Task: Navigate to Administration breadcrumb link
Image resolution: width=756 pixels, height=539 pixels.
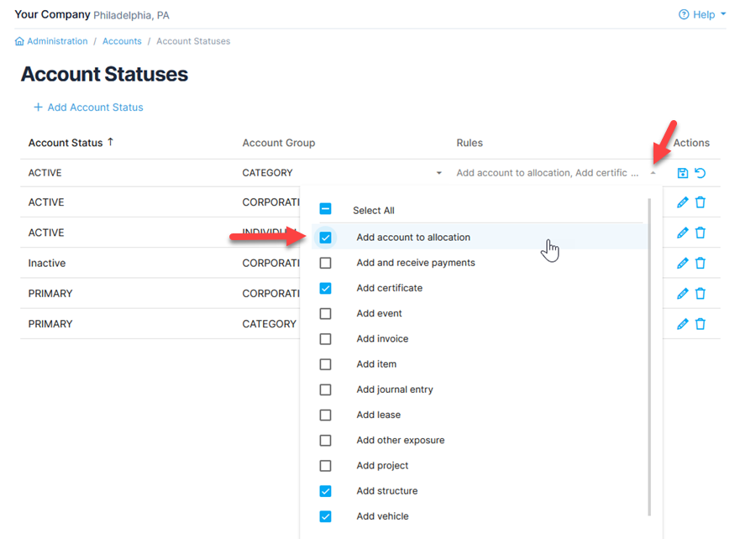Action: 57,41
